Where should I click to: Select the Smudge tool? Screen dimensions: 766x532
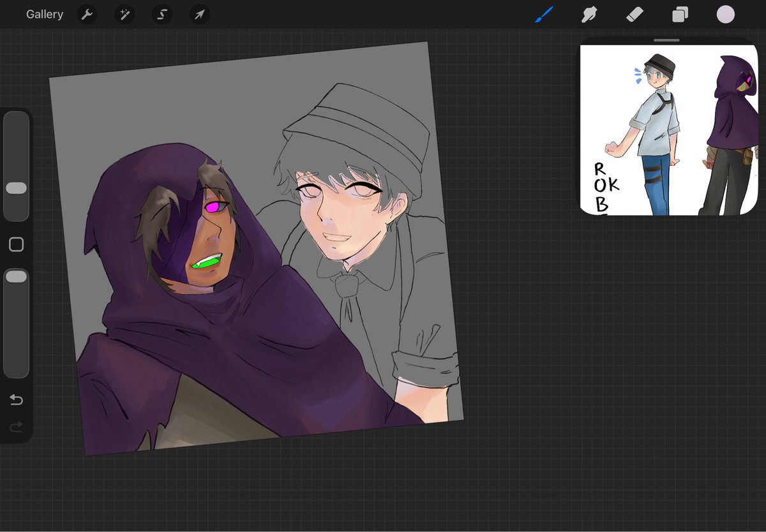pos(589,14)
